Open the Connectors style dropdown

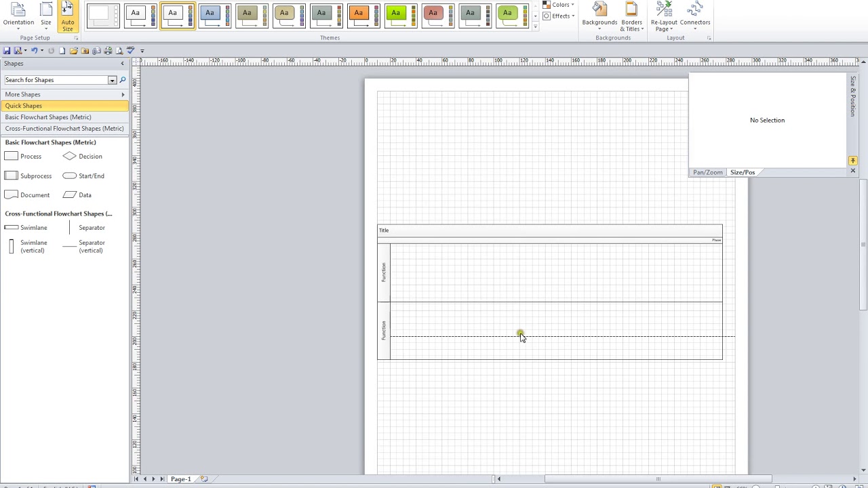695,16
